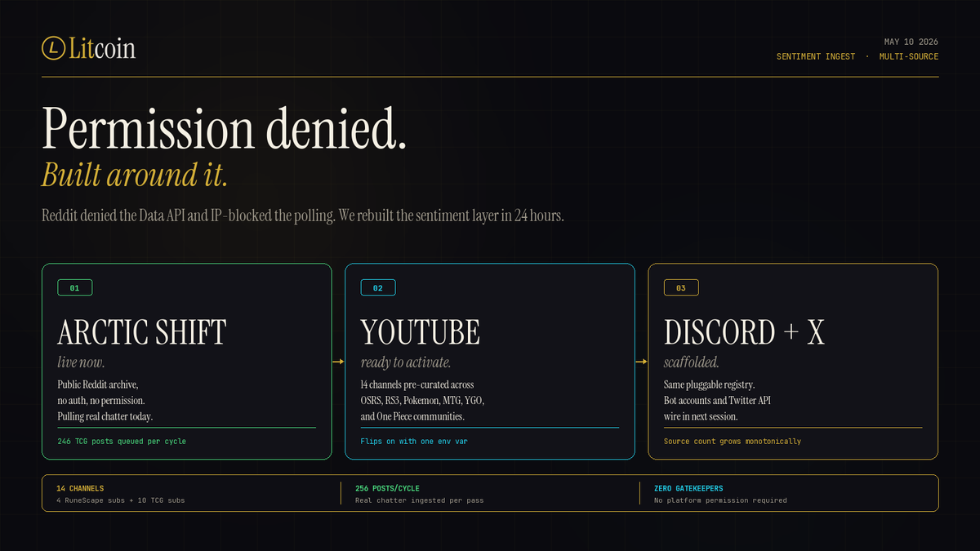Click the Litcoin circular L logo icon
This screenshot has width=980, height=551.
point(54,48)
